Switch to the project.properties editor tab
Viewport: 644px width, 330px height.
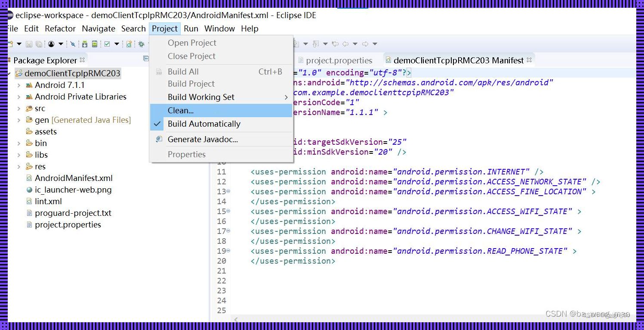pos(336,60)
